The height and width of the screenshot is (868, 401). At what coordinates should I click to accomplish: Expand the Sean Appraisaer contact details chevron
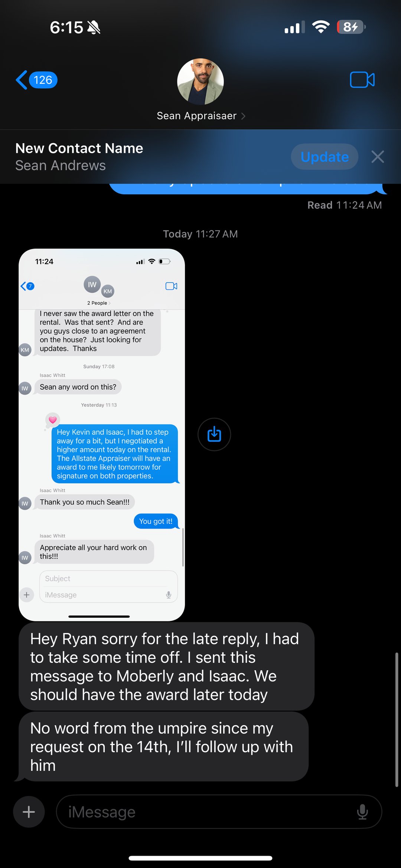[243, 116]
